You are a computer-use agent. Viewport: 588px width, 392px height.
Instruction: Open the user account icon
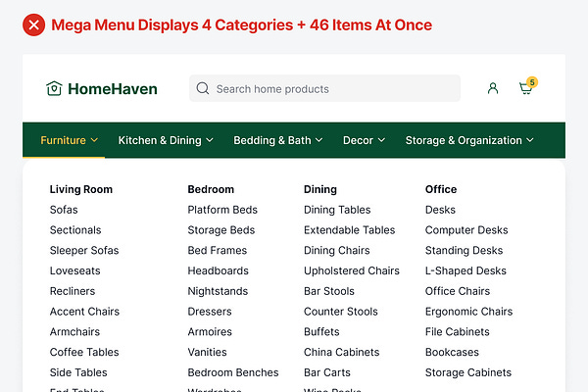(493, 88)
